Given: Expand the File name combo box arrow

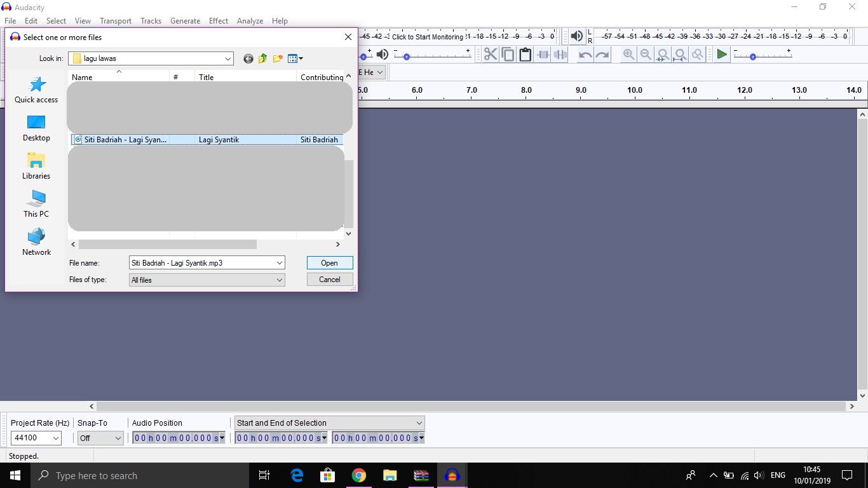Looking at the screenshot, I should (x=279, y=262).
